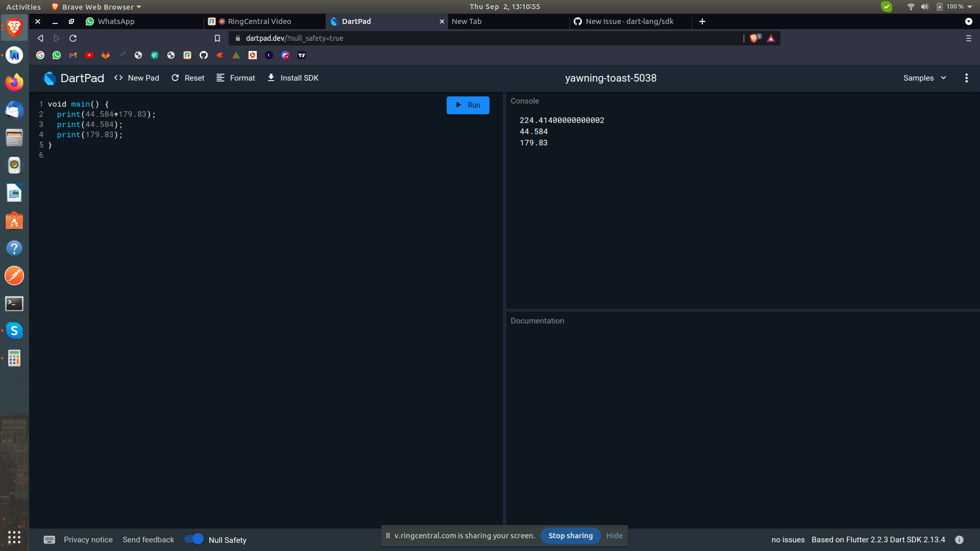
Task: Toggle the Null Safety switch
Action: tap(194, 539)
